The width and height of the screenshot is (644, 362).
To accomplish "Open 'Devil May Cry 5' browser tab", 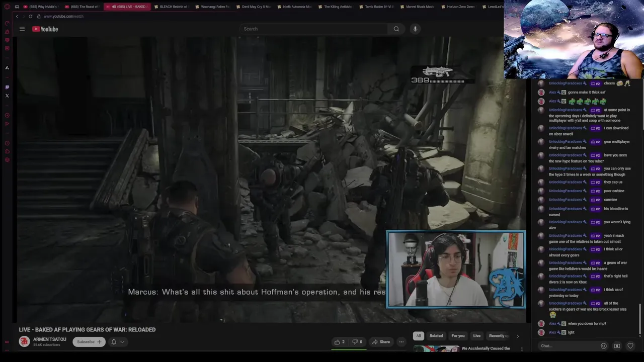I will coord(253,7).
